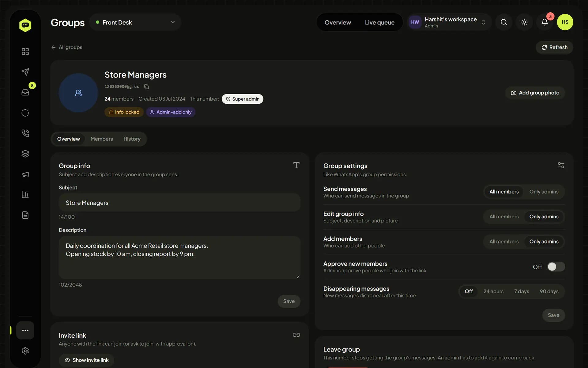
Task: Switch to the Members tab
Action: [102, 139]
